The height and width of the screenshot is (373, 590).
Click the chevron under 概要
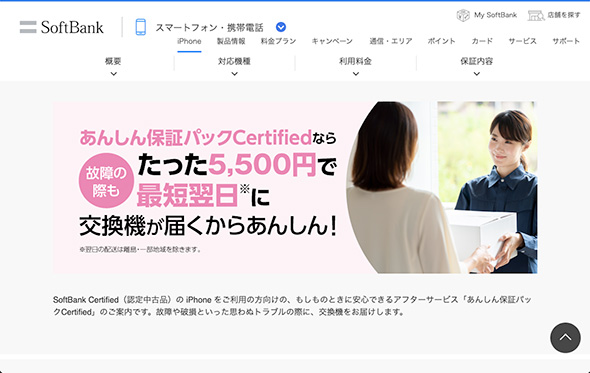point(113,74)
